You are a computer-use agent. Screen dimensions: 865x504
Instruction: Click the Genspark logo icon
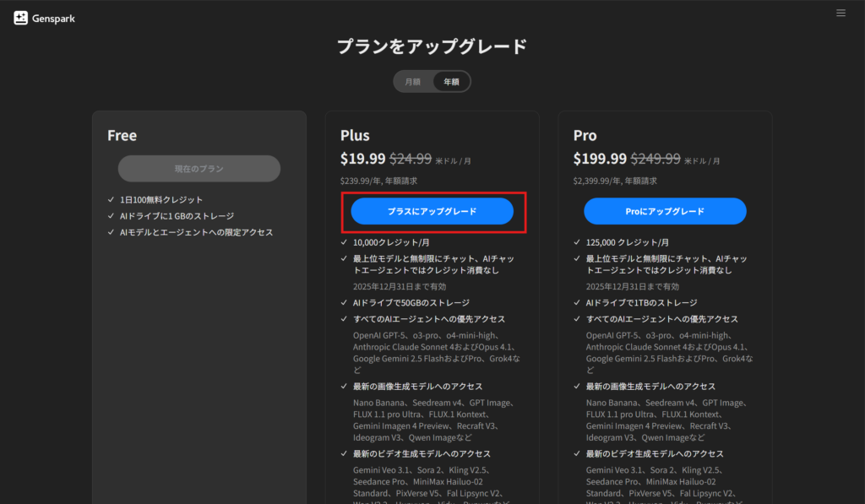21,18
